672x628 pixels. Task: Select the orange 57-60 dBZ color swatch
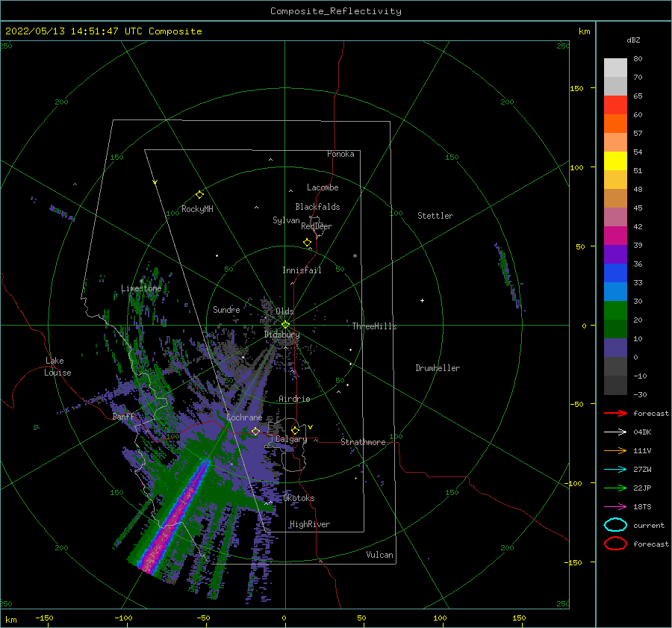click(x=615, y=123)
